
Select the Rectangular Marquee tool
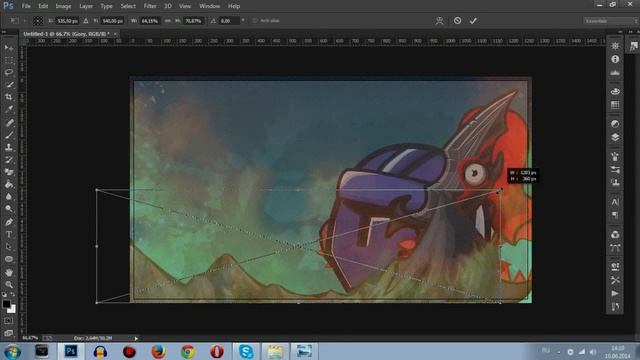(x=9, y=60)
